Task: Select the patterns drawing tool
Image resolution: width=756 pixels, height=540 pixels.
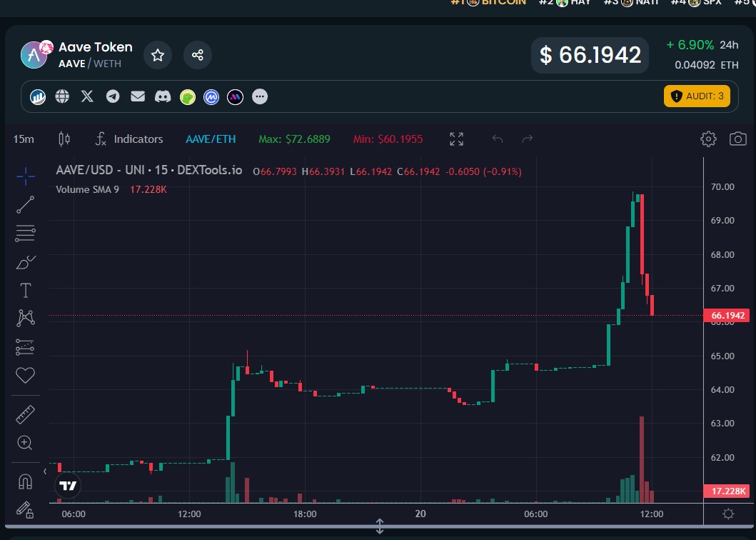Action: point(25,318)
